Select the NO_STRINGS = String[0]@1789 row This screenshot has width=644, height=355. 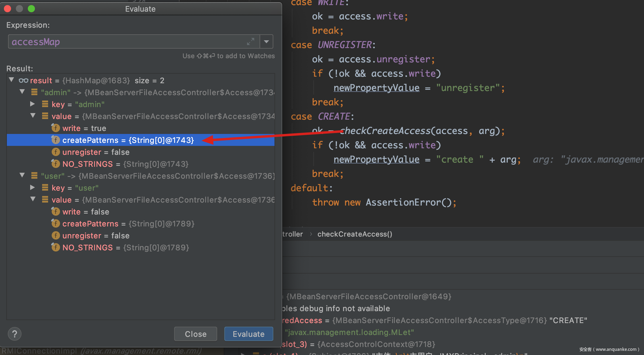point(125,248)
